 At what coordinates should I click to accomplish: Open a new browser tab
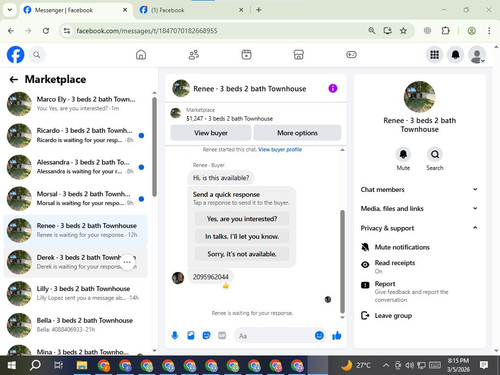click(258, 10)
